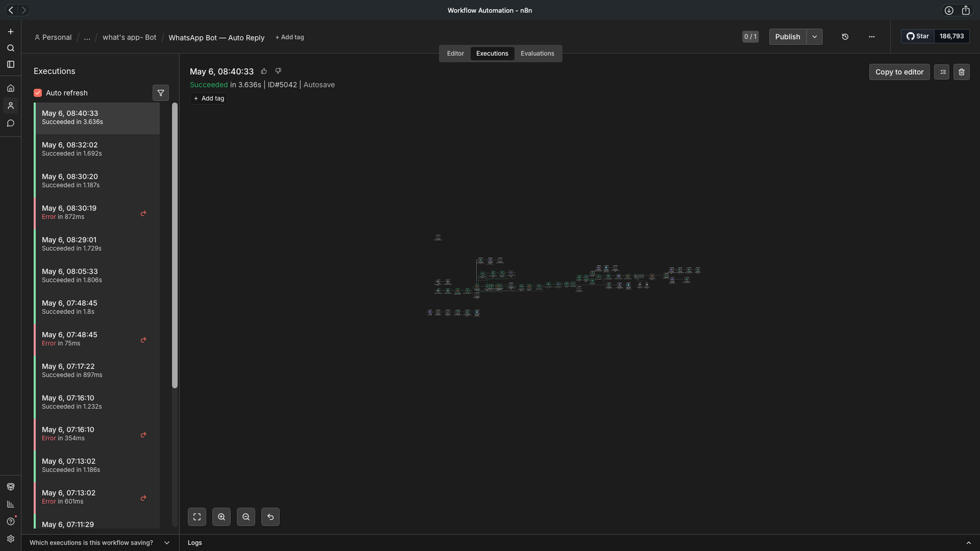Viewport: 980px width, 551px height.
Task: Open search from the sidebar magnifier icon
Action: [10, 48]
